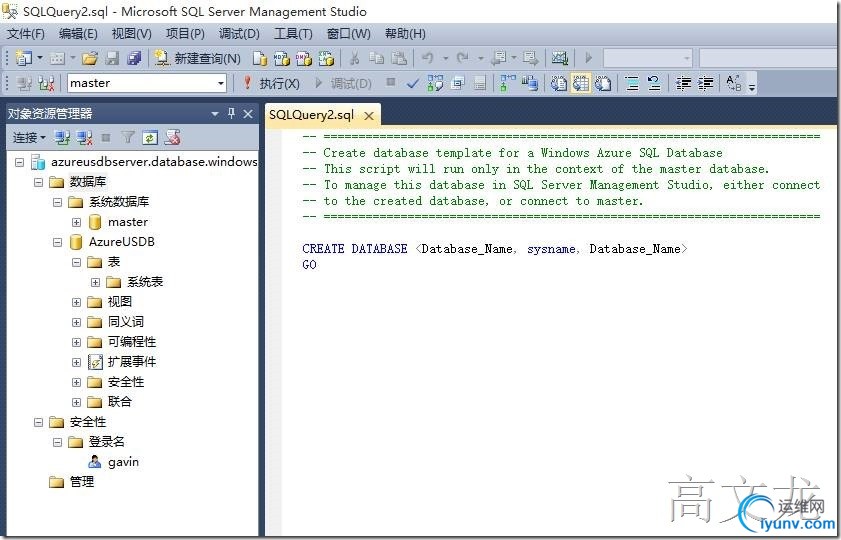This screenshot has width=841, height=540.
Task: Select the 同义词 folder
Action: [x=126, y=322]
